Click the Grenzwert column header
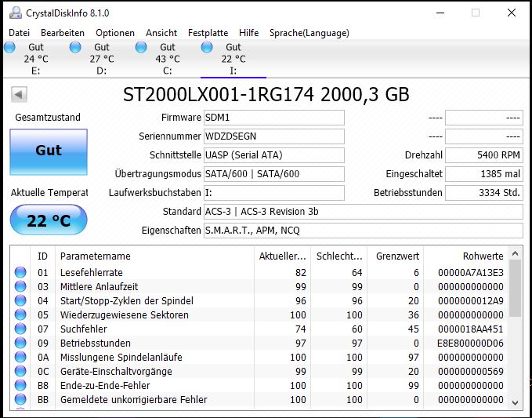 click(x=395, y=256)
